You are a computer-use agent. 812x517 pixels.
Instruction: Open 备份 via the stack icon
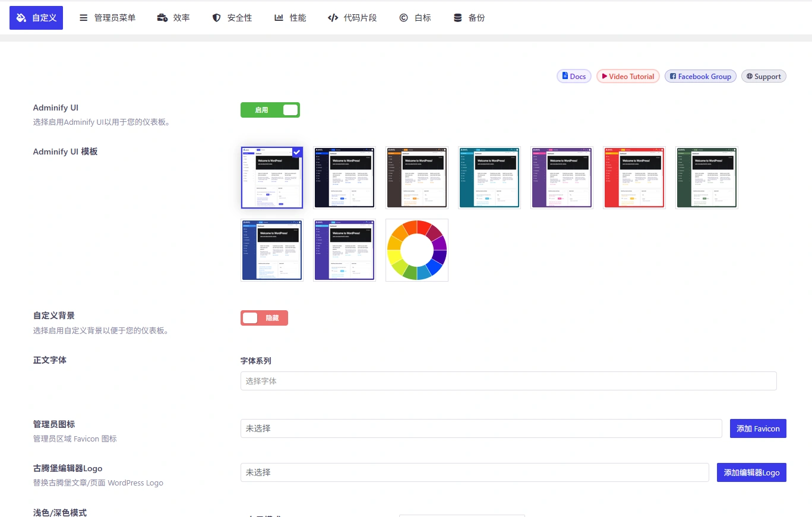pos(456,17)
